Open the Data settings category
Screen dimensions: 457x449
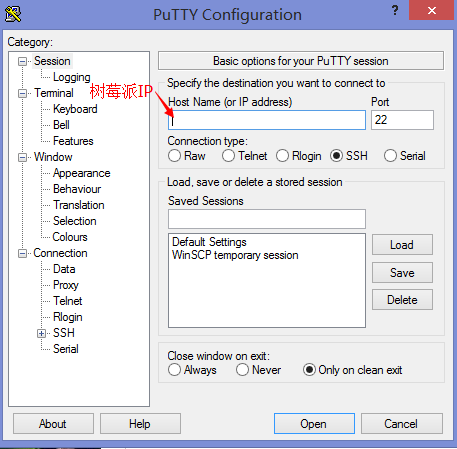click(x=64, y=269)
